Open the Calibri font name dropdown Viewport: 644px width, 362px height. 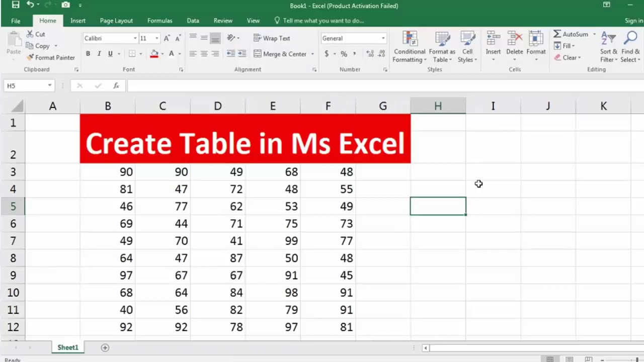click(x=135, y=38)
